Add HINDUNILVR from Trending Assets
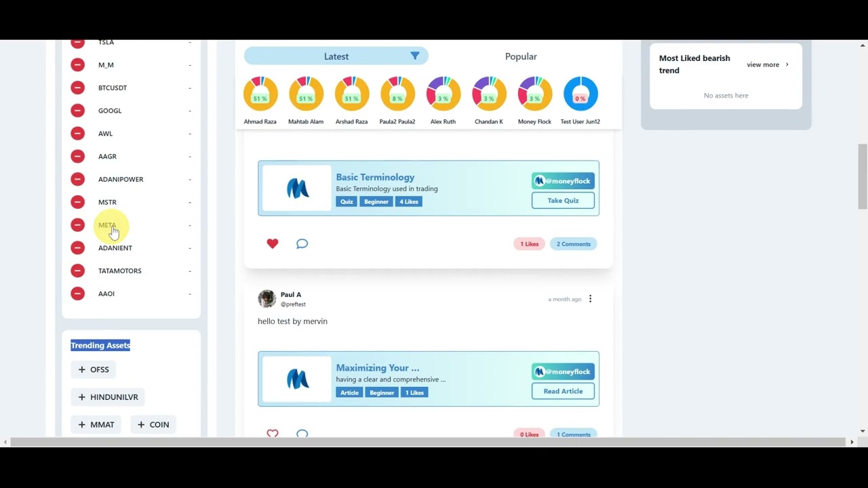This screenshot has height=488, width=868. point(108,397)
